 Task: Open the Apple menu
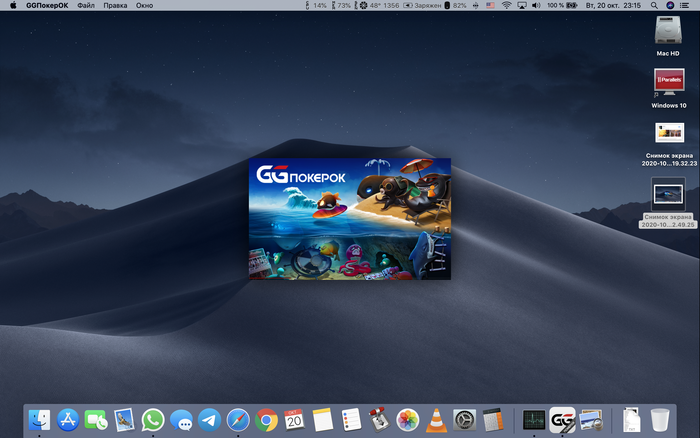pyautogui.click(x=13, y=5)
